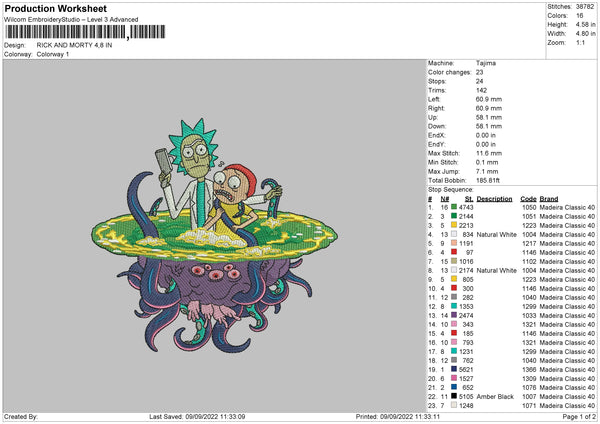
Task: Click thread code 1050 in row 1
Action: click(x=529, y=207)
